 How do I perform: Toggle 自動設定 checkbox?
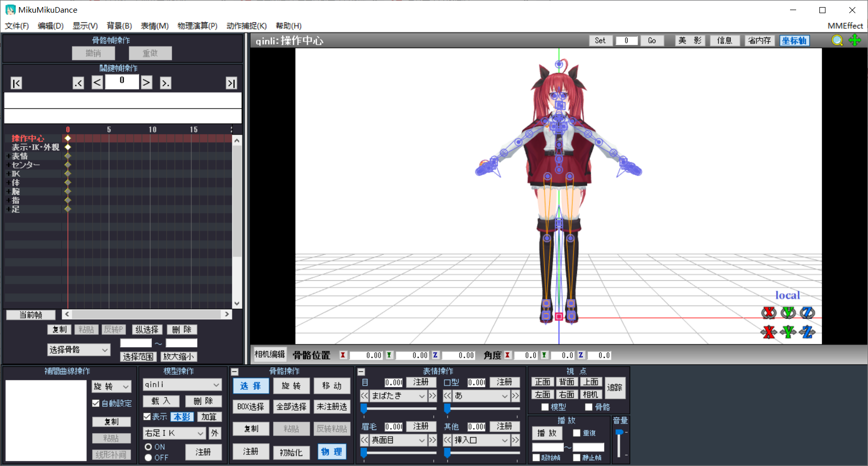click(x=96, y=403)
